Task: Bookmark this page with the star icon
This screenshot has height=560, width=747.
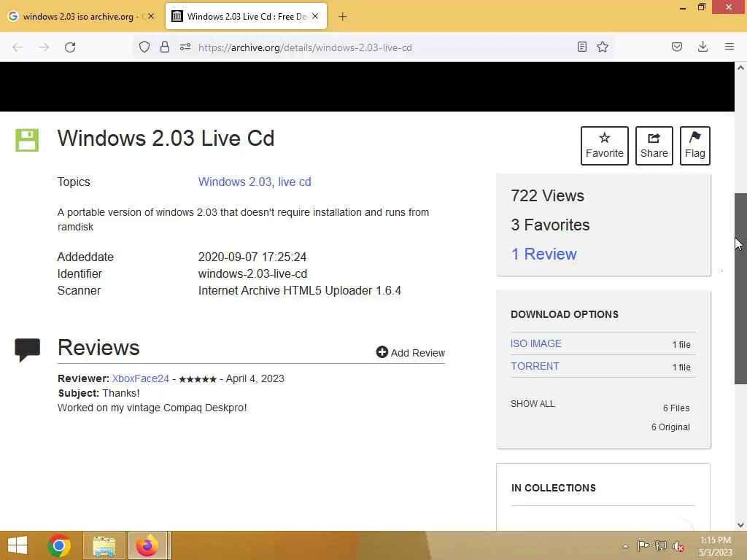Action: click(603, 47)
